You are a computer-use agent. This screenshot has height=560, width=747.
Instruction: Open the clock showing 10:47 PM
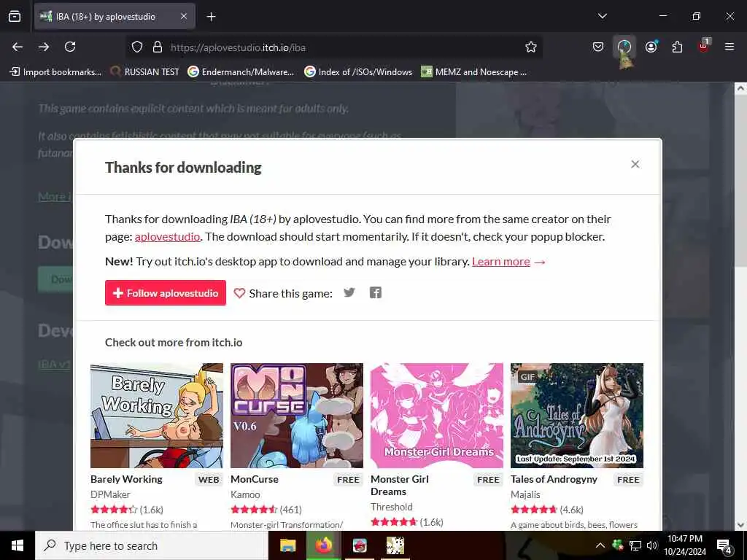(x=684, y=545)
